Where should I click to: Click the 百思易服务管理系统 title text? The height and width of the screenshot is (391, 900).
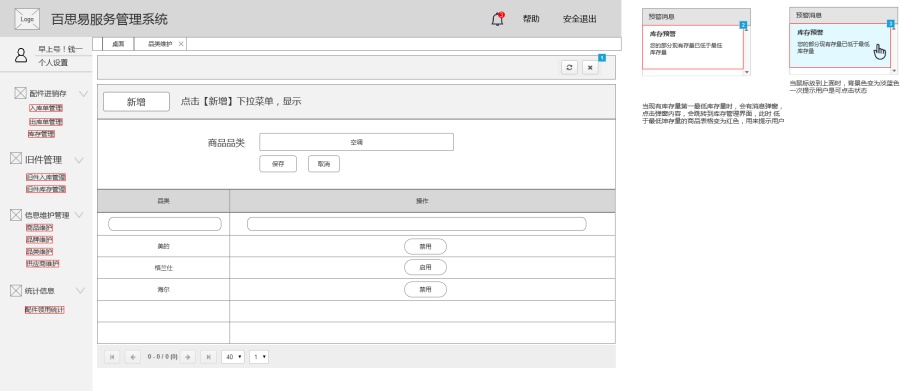point(110,19)
